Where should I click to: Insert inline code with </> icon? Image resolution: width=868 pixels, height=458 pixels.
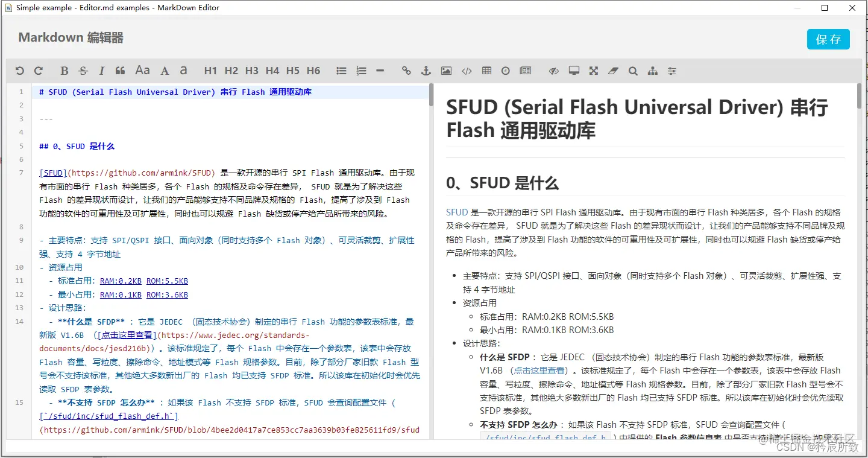[x=467, y=71]
